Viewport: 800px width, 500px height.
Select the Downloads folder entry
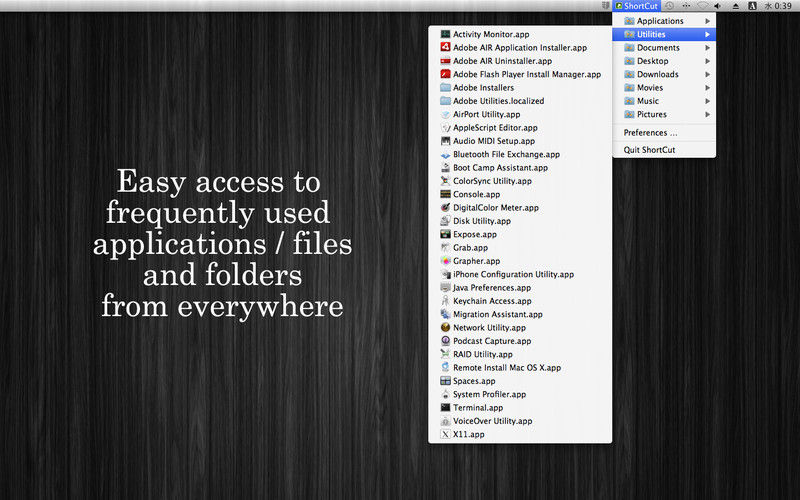(664, 74)
